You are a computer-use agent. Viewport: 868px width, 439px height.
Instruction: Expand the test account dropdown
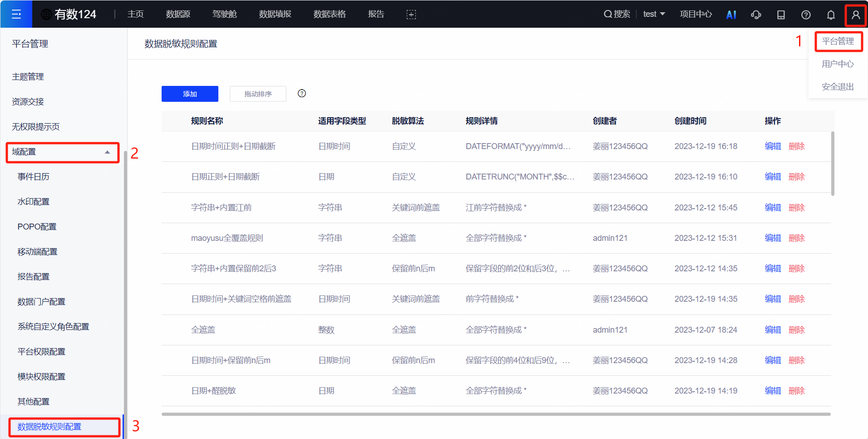pyautogui.click(x=654, y=14)
